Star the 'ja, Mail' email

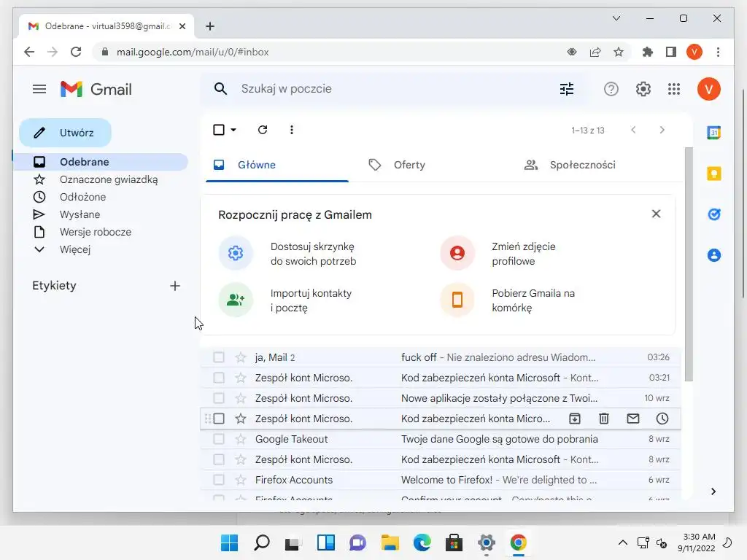click(x=241, y=357)
